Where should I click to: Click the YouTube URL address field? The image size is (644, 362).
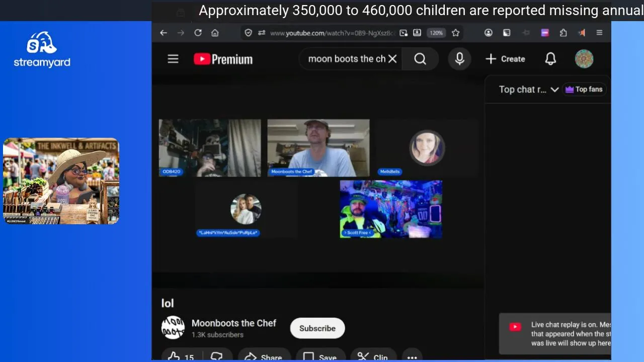tap(332, 33)
